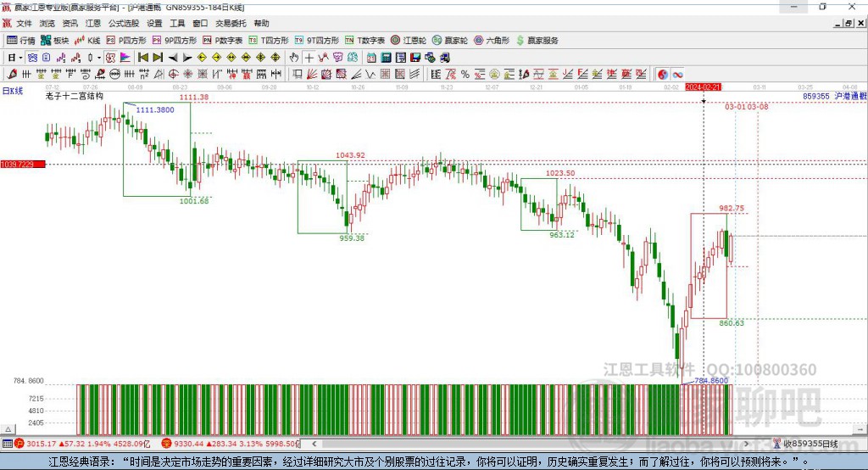This screenshot has height=470, width=868.
Task: Open the 江恩轮 Gann wheel
Action: tap(409, 41)
